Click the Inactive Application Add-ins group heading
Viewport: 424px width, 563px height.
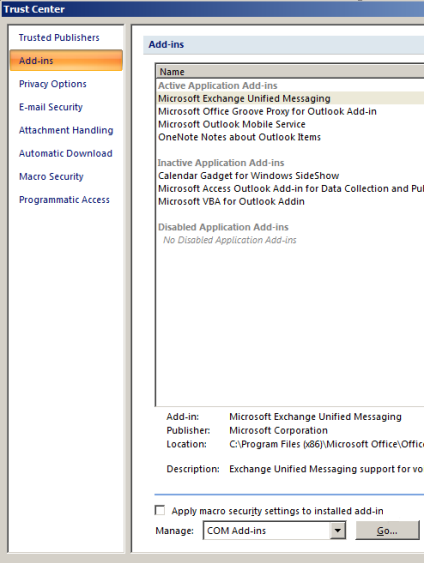point(221,163)
